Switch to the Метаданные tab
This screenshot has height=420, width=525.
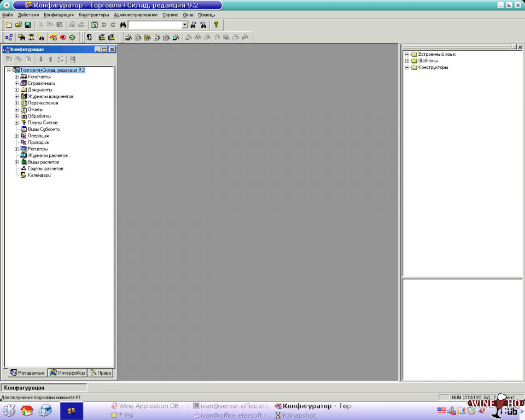pos(27,373)
